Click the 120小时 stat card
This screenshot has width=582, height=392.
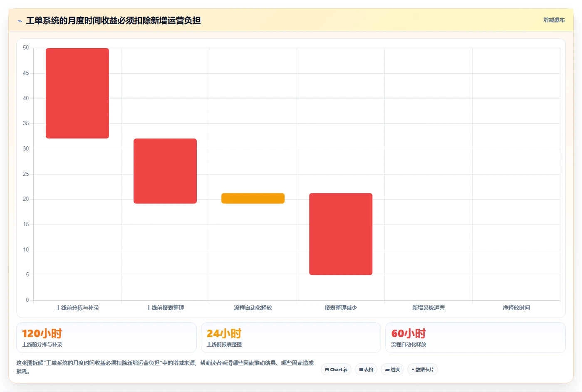point(106,338)
